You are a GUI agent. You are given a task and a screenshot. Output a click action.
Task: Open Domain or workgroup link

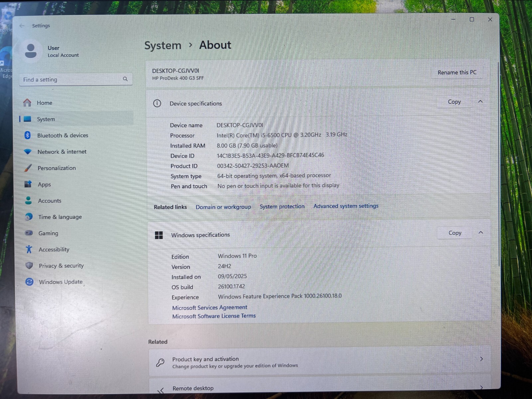[x=223, y=207]
